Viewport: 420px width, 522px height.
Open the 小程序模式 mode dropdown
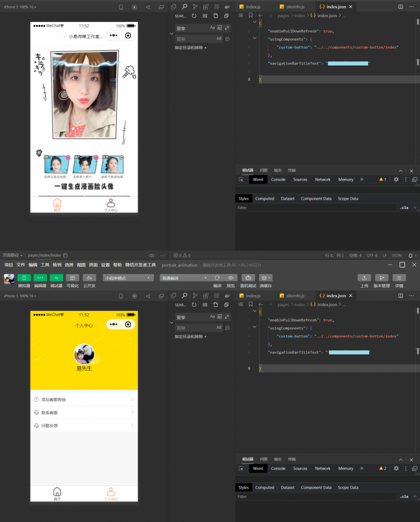click(128, 278)
